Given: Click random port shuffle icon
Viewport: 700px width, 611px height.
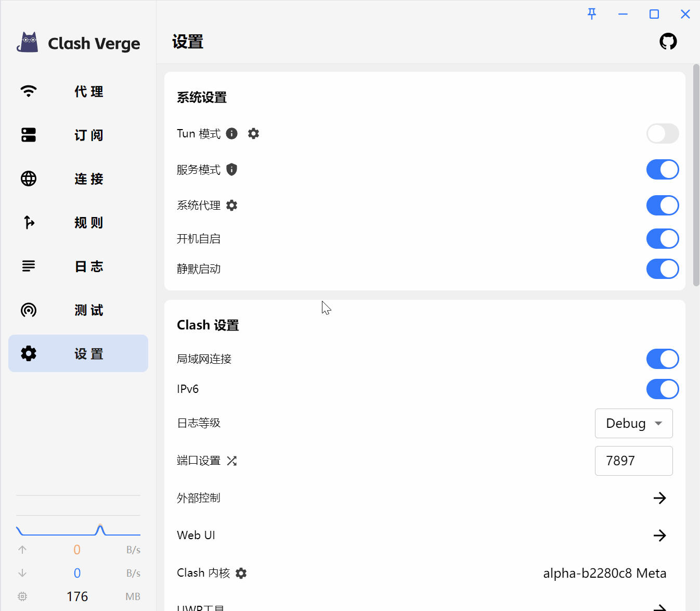Looking at the screenshot, I should (x=232, y=461).
